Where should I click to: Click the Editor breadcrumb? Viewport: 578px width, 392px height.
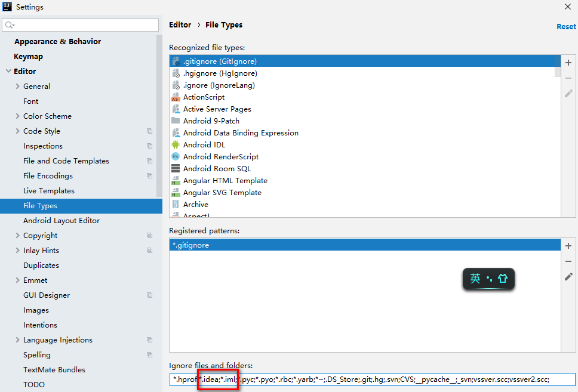click(x=180, y=24)
